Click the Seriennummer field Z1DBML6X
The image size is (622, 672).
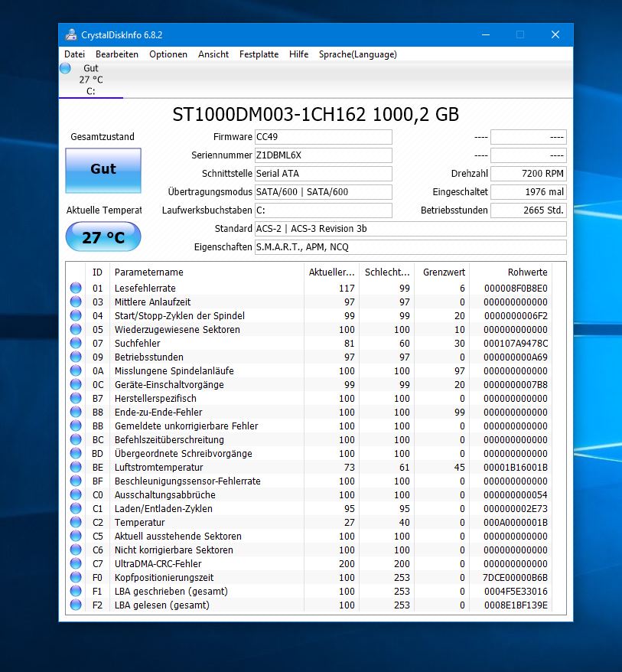pos(324,155)
